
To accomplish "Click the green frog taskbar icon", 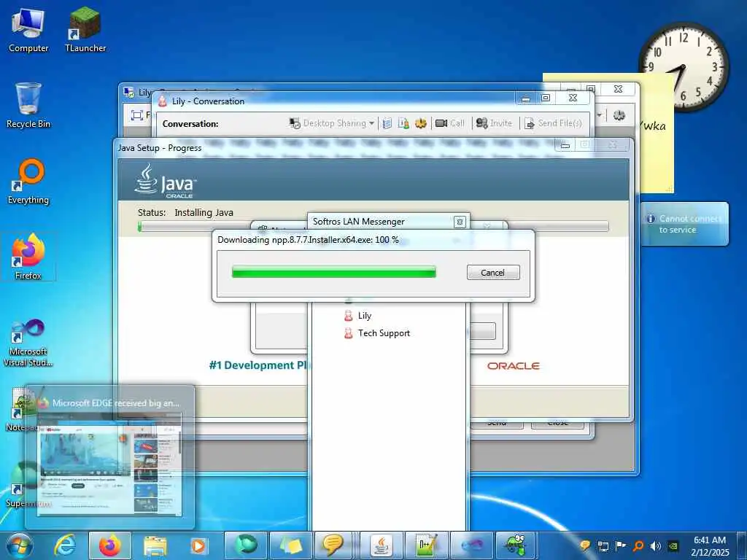I will [516, 545].
